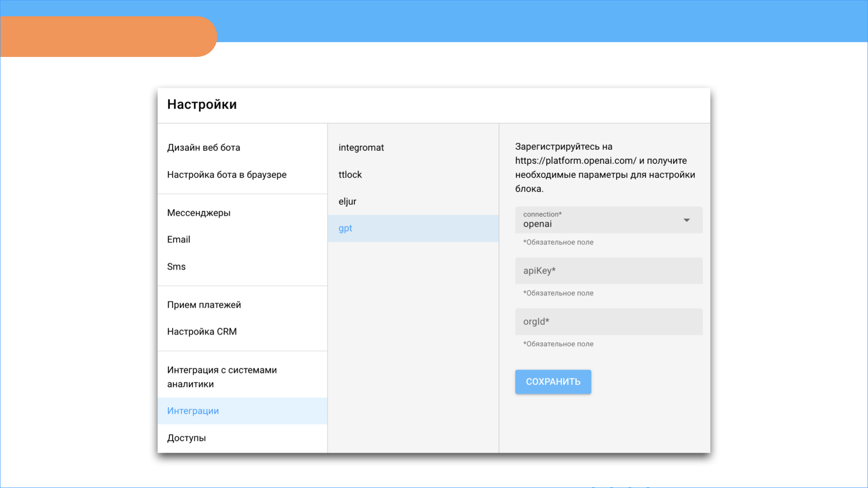Select Настройка бота в браузере
The width and height of the screenshot is (868, 488).
tap(242, 175)
